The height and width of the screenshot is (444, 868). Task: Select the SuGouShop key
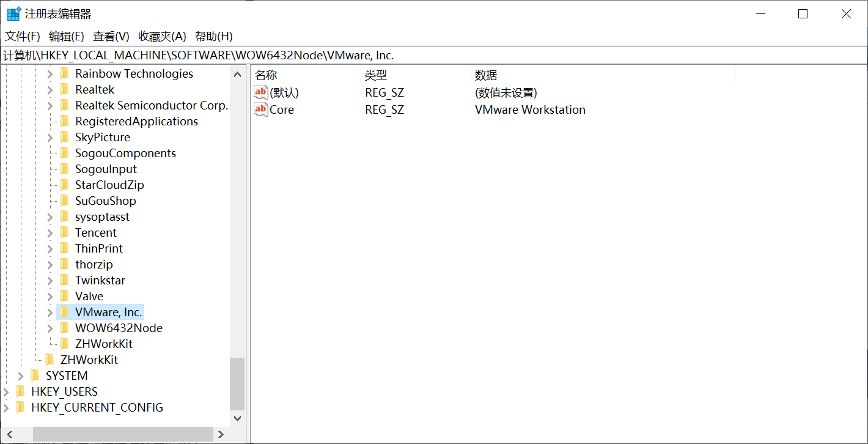pyautogui.click(x=106, y=201)
